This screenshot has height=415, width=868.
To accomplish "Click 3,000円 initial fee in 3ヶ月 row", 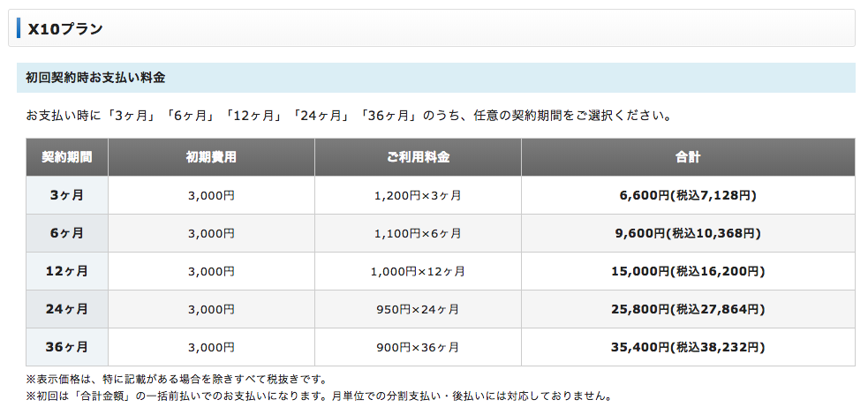I will click(x=211, y=195).
